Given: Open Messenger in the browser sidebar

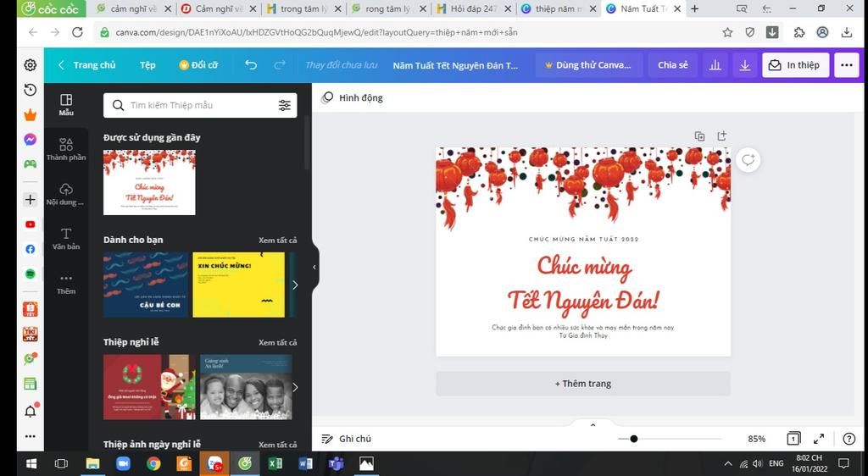Looking at the screenshot, I should [x=31, y=139].
